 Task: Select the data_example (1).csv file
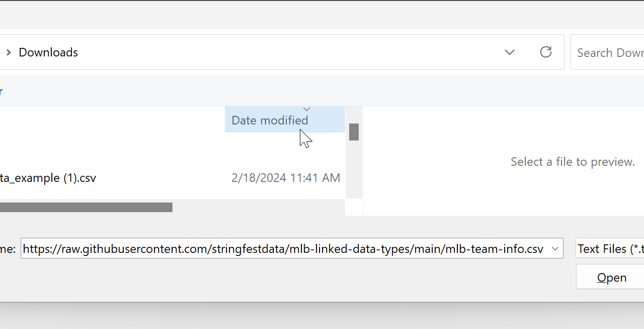[48, 178]
